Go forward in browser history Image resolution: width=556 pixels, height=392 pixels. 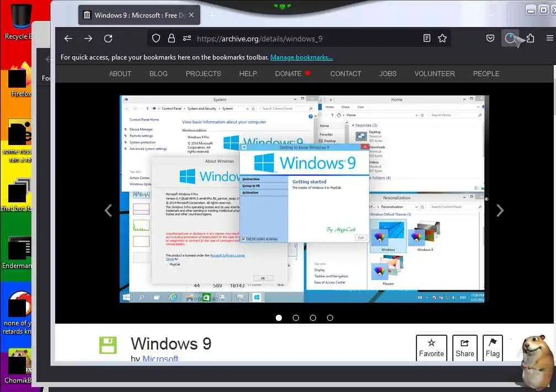pos(88,39)
